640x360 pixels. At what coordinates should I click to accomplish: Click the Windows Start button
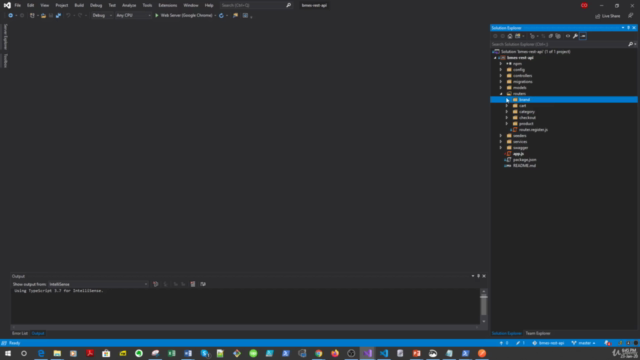(8, 353)
